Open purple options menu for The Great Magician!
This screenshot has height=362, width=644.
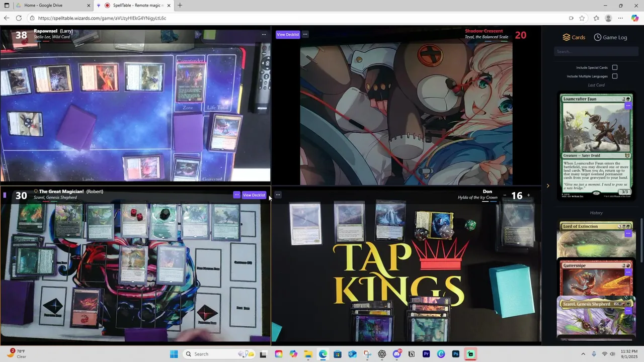click(236, 195)
